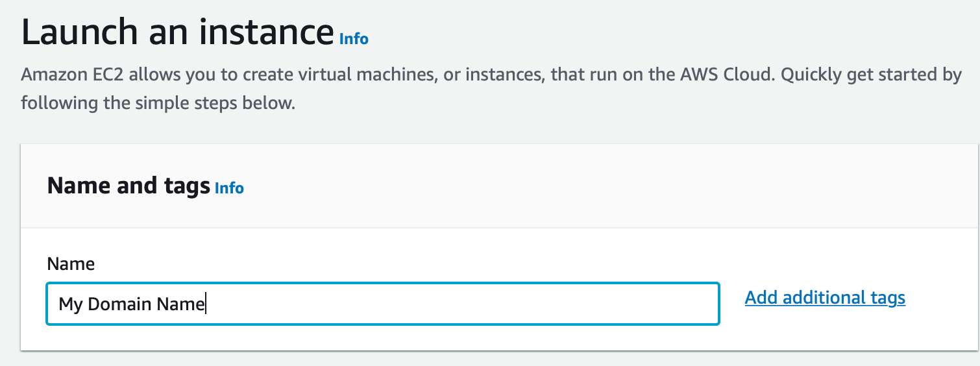Focus the Name input field
The image size is (980, 366).
click(x=383, y=303)
